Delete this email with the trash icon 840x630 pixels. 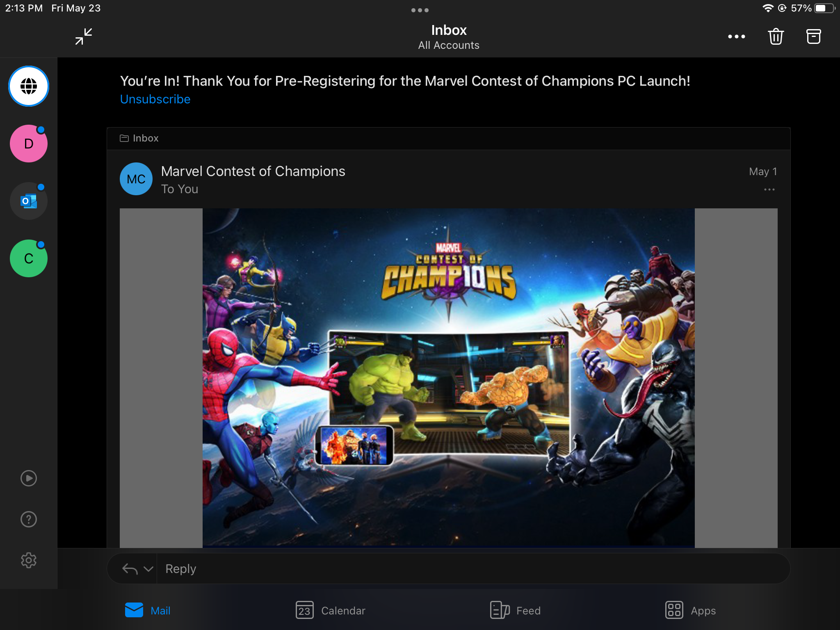pos(776,37)
